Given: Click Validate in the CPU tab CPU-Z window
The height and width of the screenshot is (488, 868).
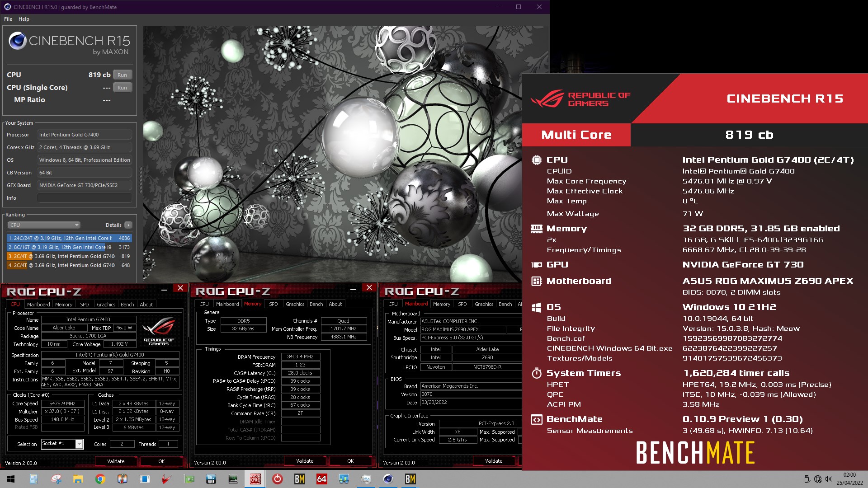Looking at the screenshot, I should point(116,461).
